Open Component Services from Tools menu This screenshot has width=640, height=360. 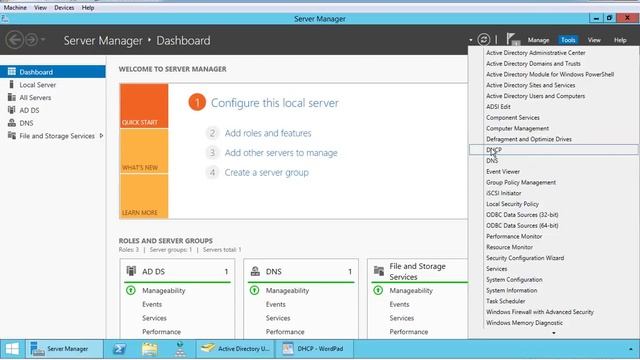[x=513, y=118]
